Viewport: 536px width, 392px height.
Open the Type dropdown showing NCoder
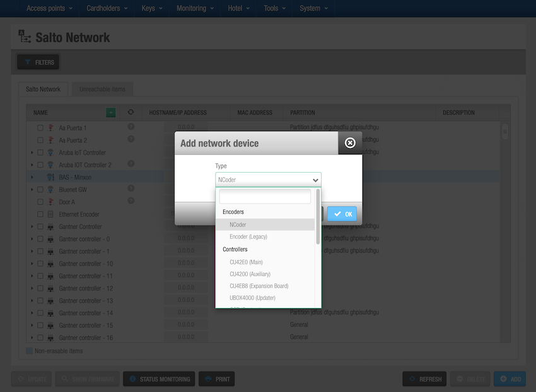click(x=269, y=180)
